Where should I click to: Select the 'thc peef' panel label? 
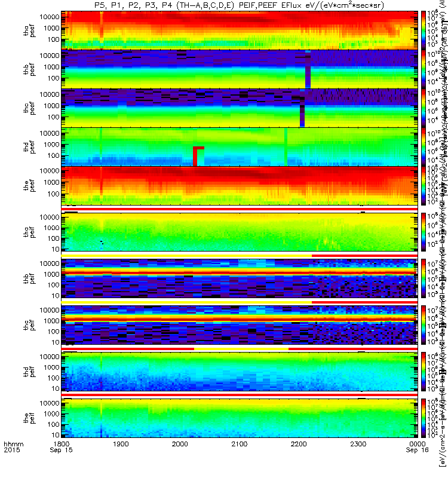coord(29,108)
